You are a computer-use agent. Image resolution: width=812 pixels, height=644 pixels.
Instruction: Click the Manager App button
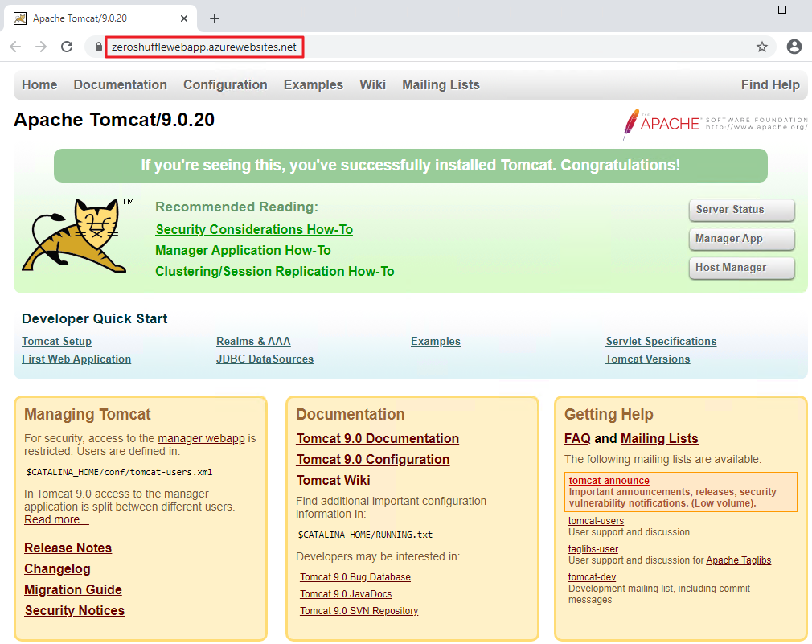[741, 239]
